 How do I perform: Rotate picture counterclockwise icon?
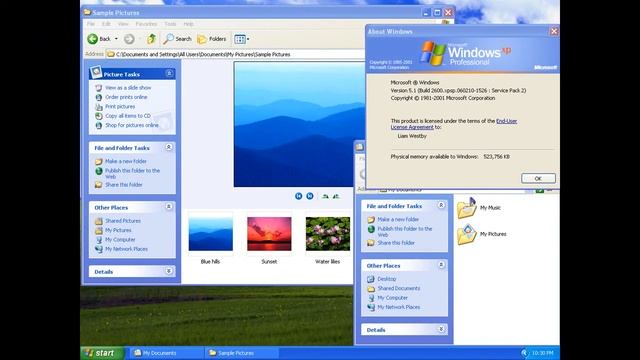(336, 196)
